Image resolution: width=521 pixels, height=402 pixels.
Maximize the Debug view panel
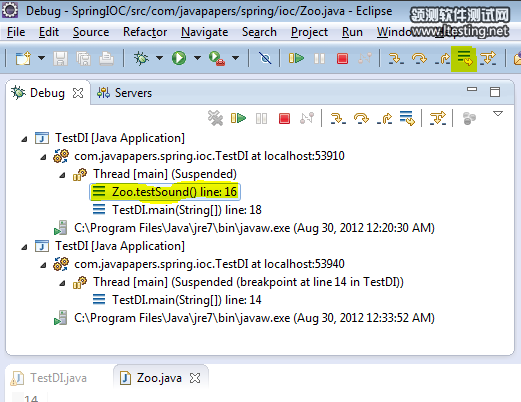click(x=495, y=92)
